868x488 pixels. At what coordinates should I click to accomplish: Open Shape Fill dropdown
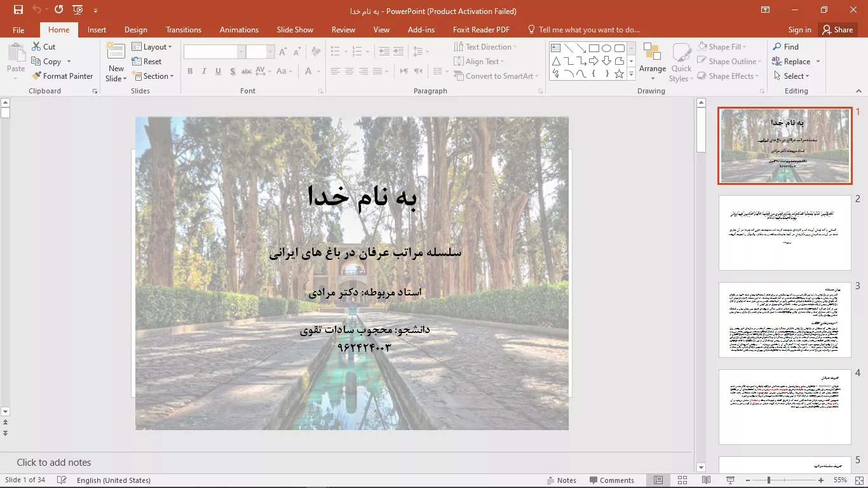click(722, 47)
